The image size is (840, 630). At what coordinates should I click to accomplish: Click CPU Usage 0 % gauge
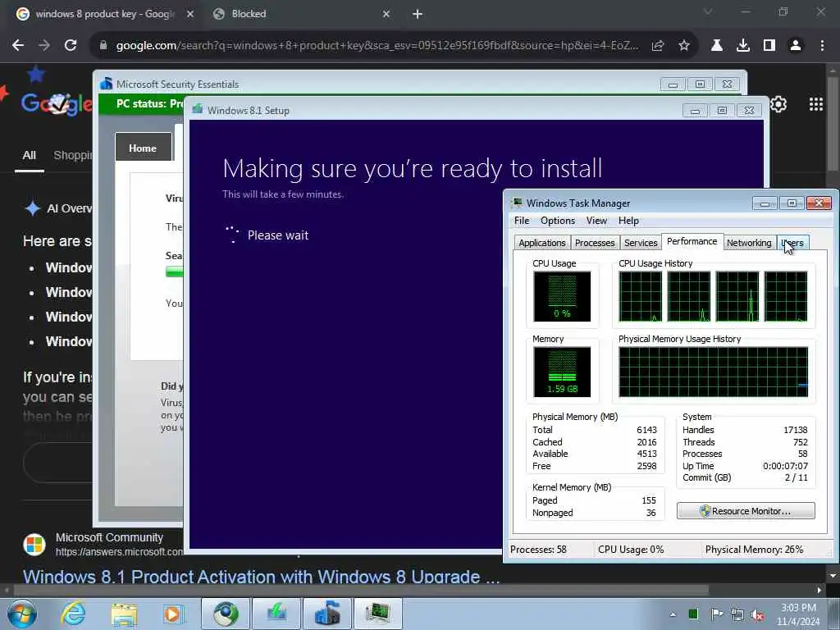point(562,296)
